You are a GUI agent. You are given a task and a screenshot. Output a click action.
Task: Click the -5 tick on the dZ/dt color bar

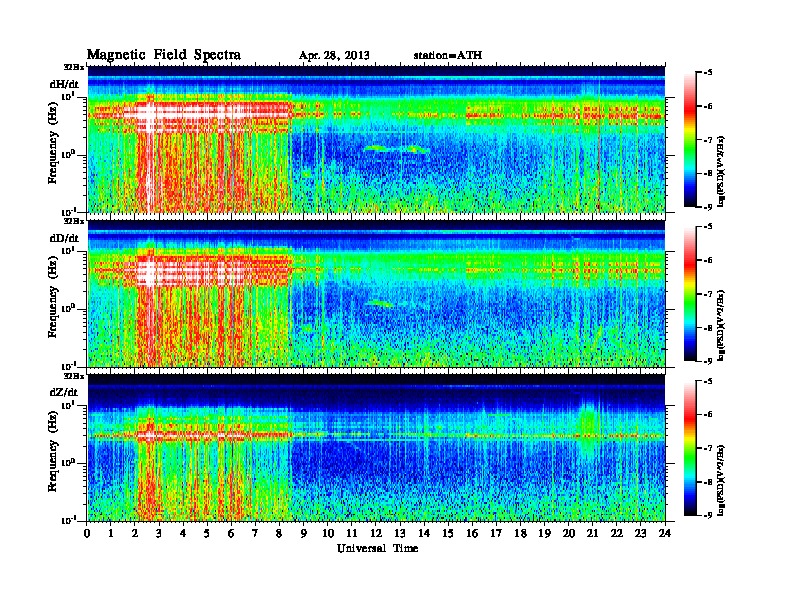(708, 381)
